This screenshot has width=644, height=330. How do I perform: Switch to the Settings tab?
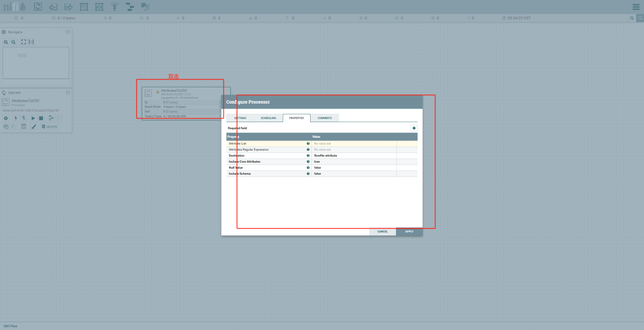tap(240, 118)
